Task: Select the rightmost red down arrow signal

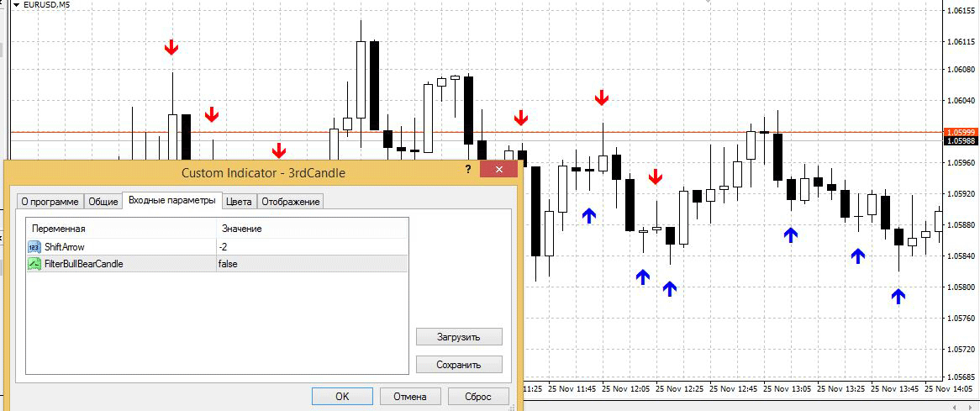Action: 656,177
